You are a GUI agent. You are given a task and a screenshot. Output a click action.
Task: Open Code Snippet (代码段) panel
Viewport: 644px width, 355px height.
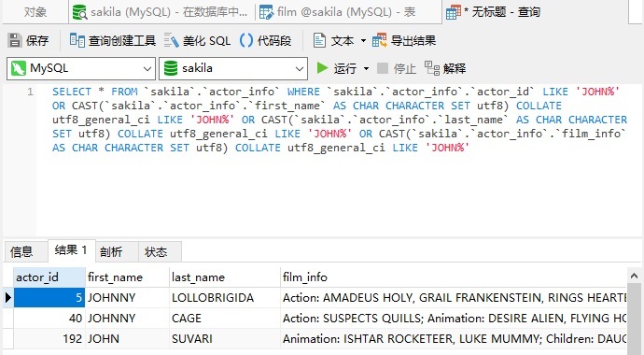(265, 40)
